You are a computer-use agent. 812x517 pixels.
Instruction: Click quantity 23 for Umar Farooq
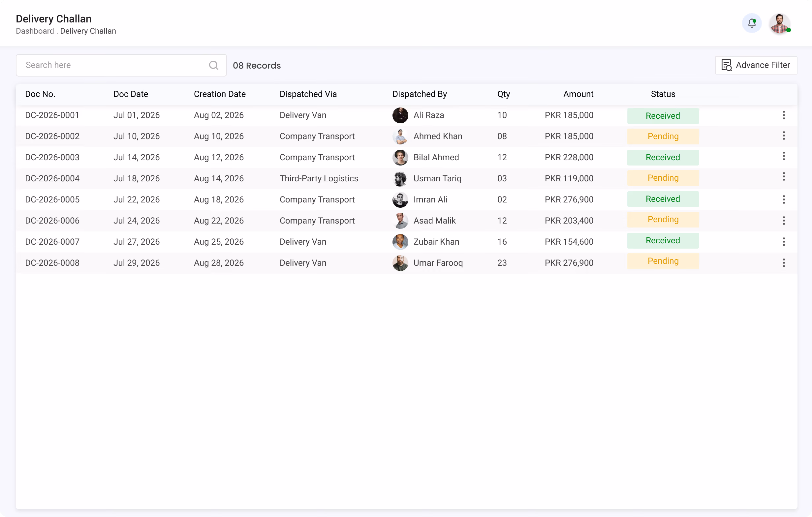click(502, 263)
